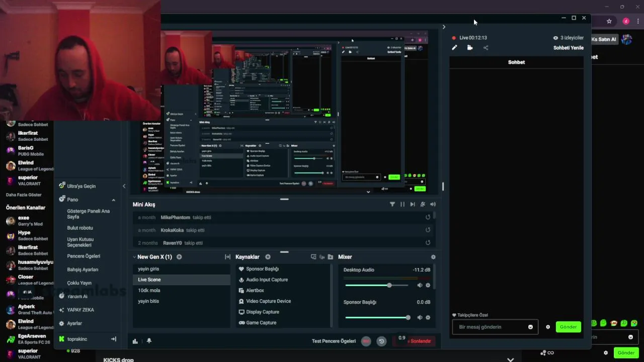Replay the MikePhantom follow event

point(428,217)
